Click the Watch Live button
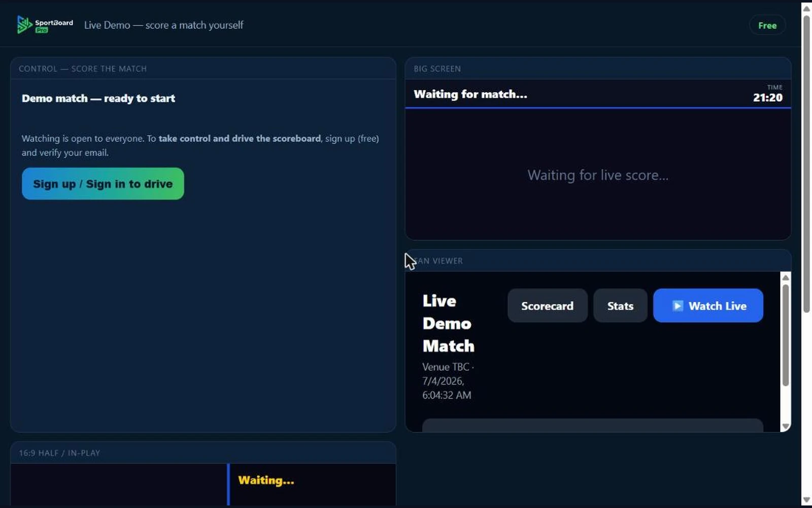Image resolution: width=812 pixels, height=508 pixels. [708, 306]
